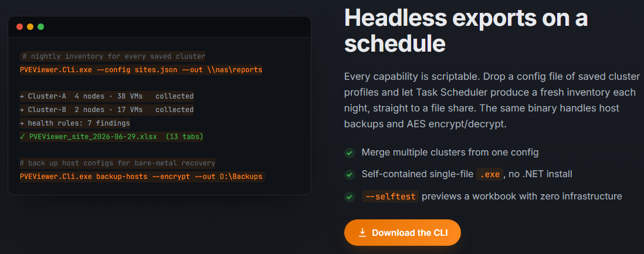Click the no .NET install text
This screenshot has width=644, height=254.
tap(540, 174)
